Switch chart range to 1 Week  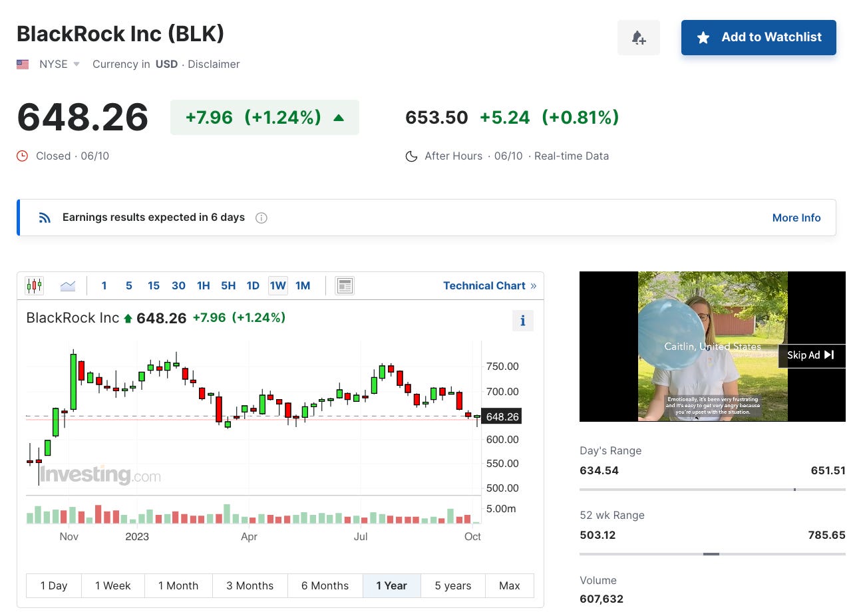[x=113, y=585]
